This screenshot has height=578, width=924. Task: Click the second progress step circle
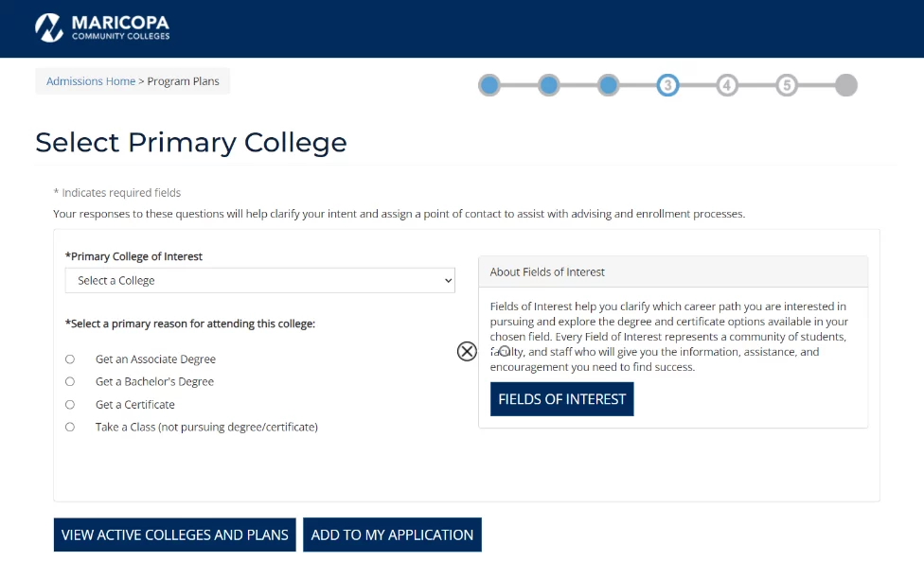pyautogui.click(x=549, y=84)
